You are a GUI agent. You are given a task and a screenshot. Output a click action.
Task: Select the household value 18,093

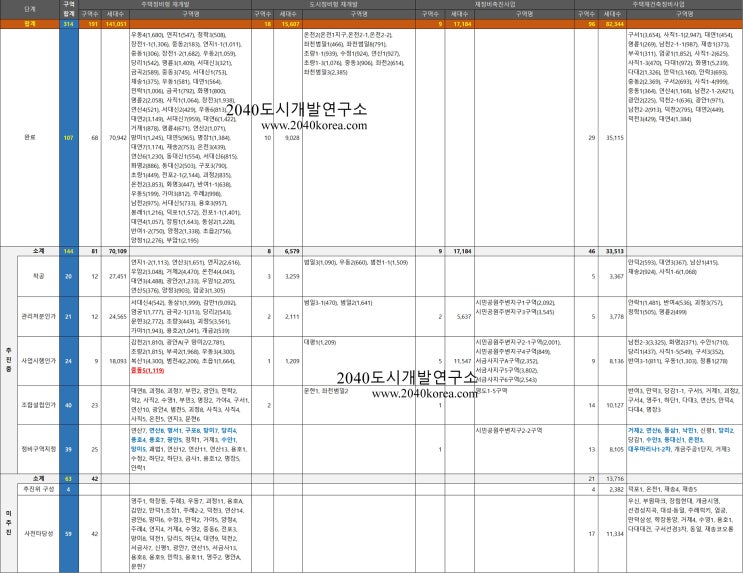[x=118, y=361]
